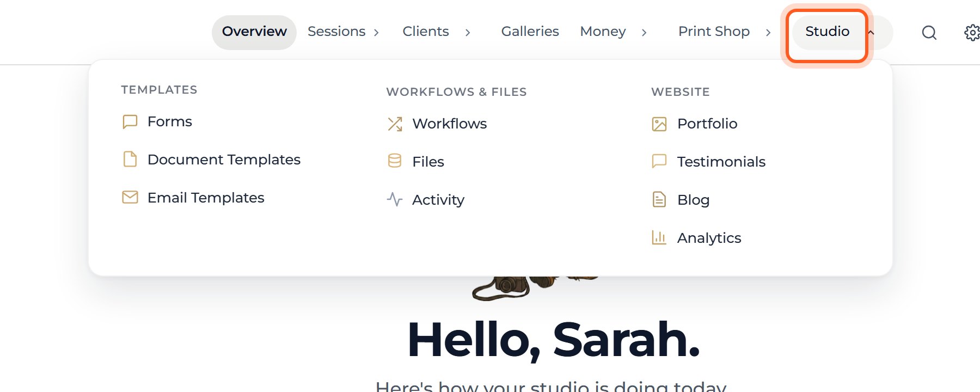Open the Files page link
Image resolution: width=980 pixels, height=392 pixels.
click(428, 162)
